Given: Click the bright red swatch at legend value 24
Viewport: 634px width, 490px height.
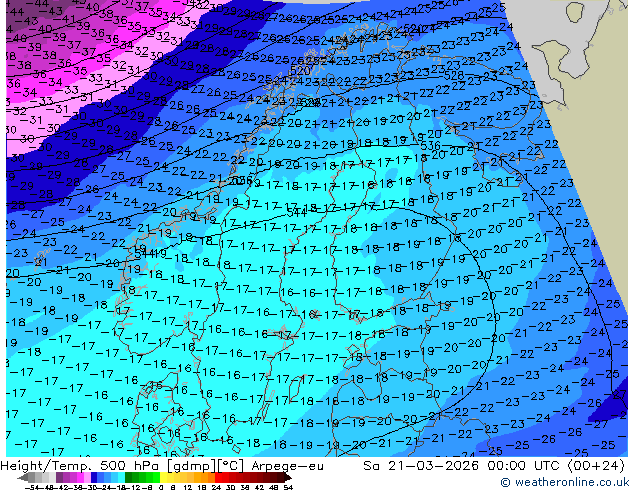Looking at the screenshot, I should [218, 478].
